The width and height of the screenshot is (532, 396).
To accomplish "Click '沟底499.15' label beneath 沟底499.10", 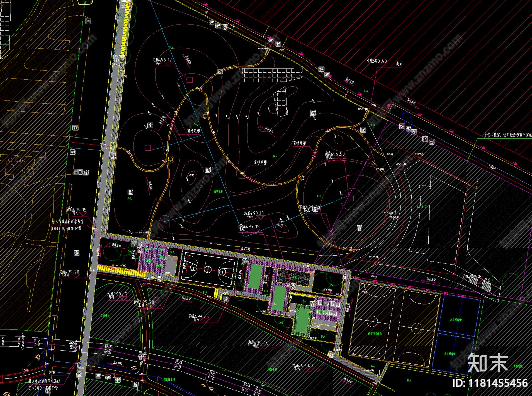I will [x=249, y=227].
